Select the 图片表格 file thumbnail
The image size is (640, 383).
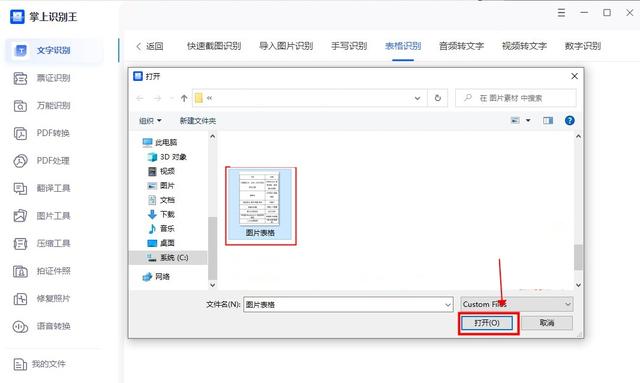coord(260,205)
